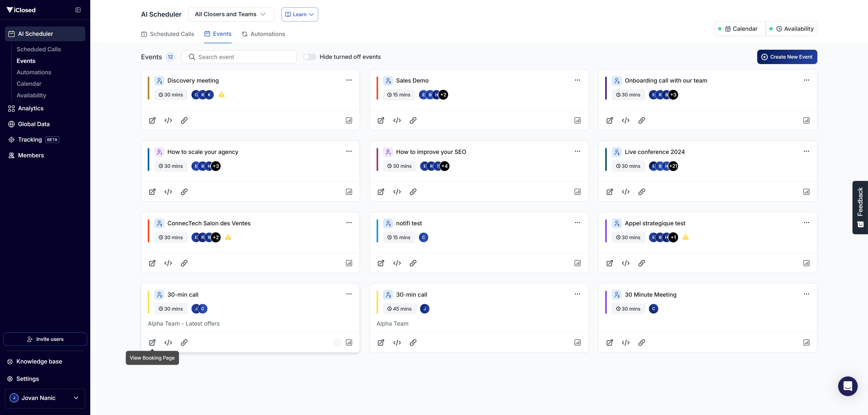Click warning icon on Discovery meeting

pos(221,95)
